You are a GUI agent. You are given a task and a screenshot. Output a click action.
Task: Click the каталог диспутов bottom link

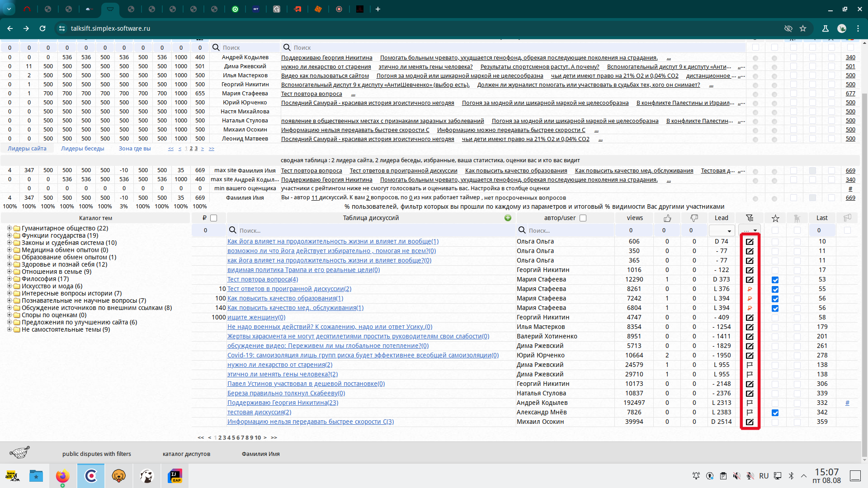coord(186,454)
